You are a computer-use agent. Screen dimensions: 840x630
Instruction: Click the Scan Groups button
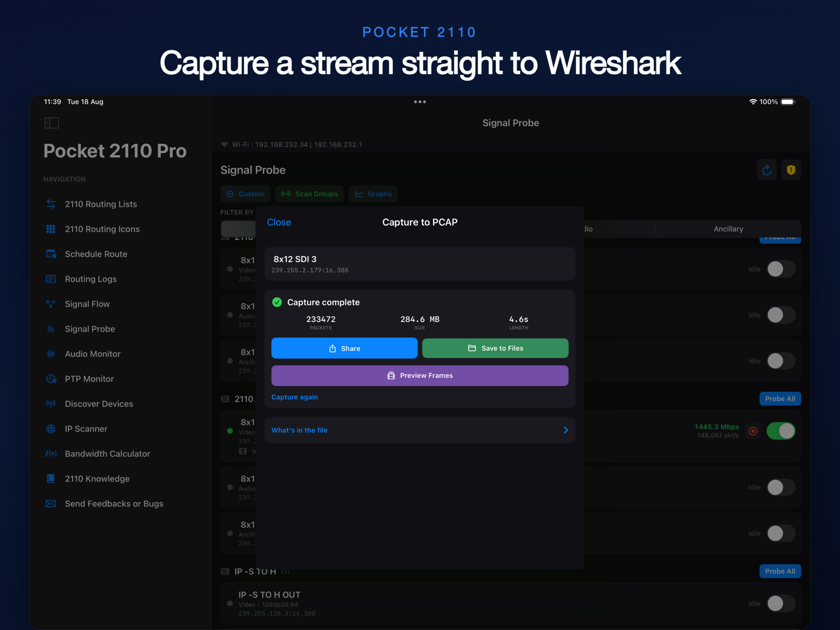click(310, 194)
